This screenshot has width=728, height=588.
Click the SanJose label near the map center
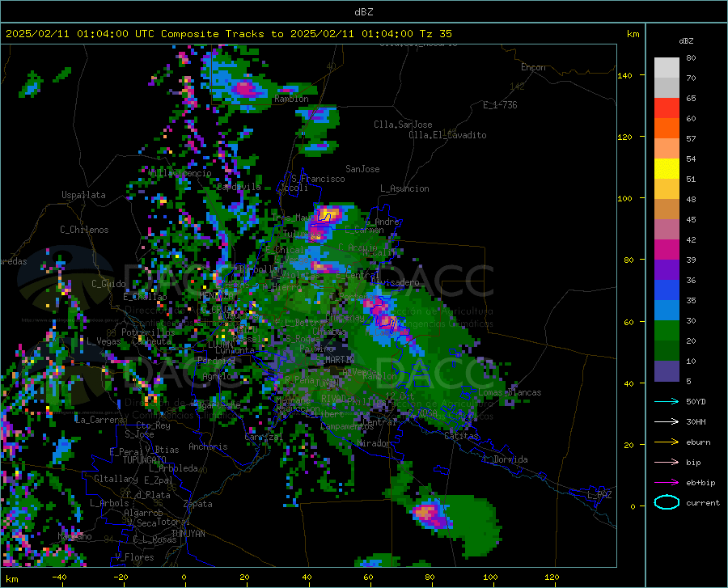coord(362,169)
